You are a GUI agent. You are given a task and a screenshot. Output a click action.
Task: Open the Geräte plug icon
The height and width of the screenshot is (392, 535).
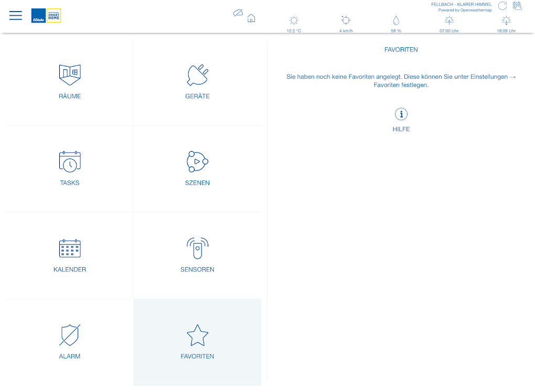pyautogui.click(x=197, y=75)
